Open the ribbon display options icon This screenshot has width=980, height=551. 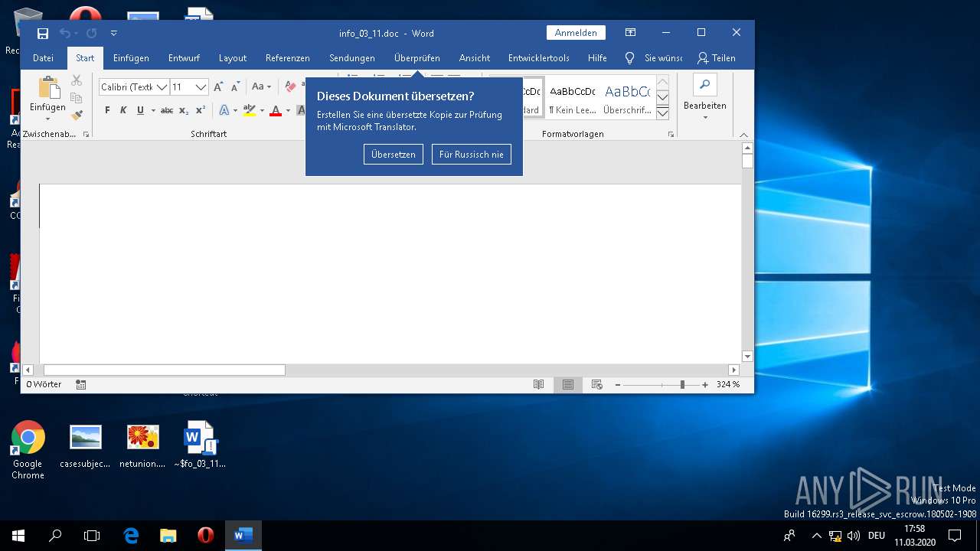[630, 33]
